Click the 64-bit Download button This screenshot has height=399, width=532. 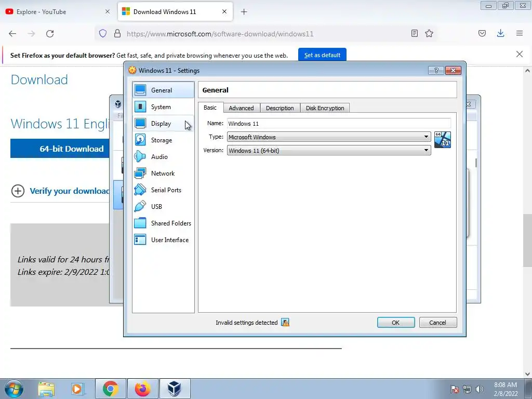pyautogui.click(x=60, y=148)
